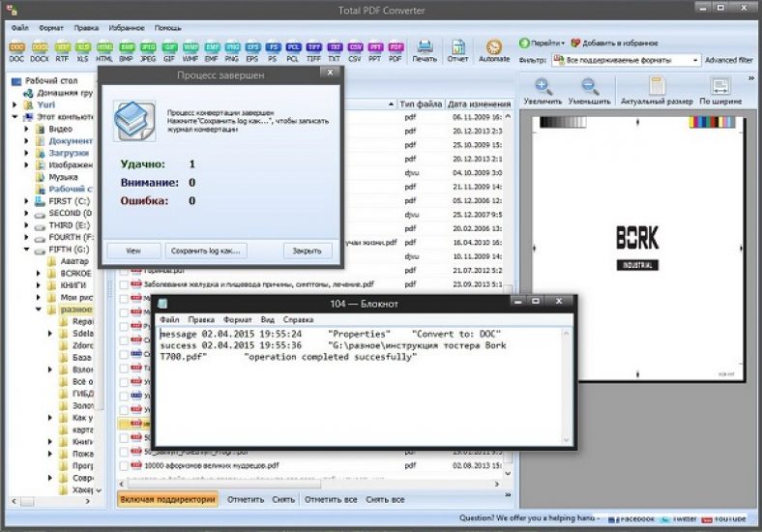Click the PDF format icon
Image resolution: width=762 pixels, height=532 pixels.
click(x=396, y=51)
